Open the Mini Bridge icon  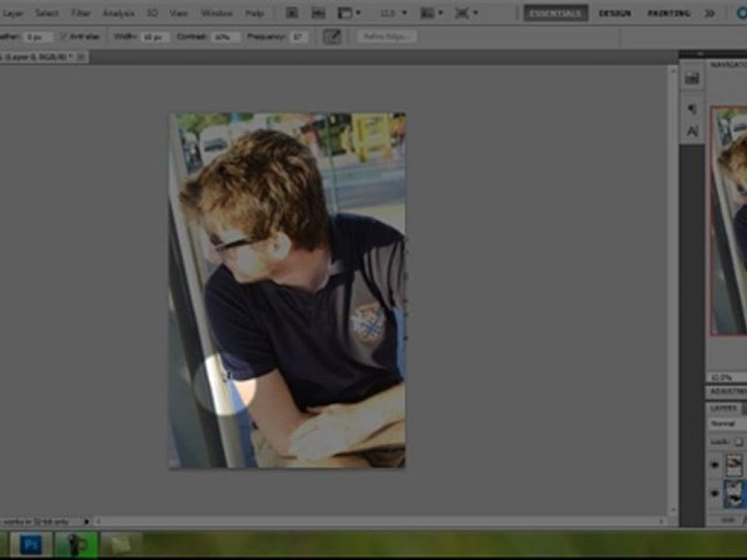click(318, 13)
